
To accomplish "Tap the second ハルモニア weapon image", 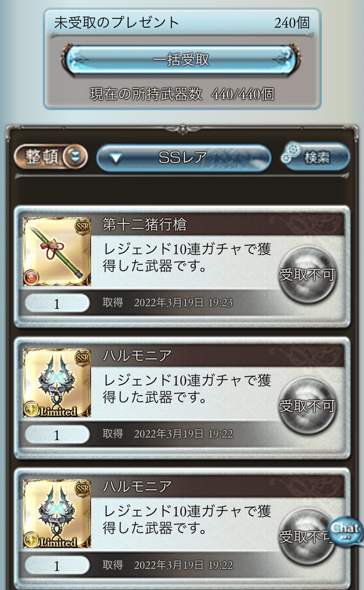I will pos(57,514).
